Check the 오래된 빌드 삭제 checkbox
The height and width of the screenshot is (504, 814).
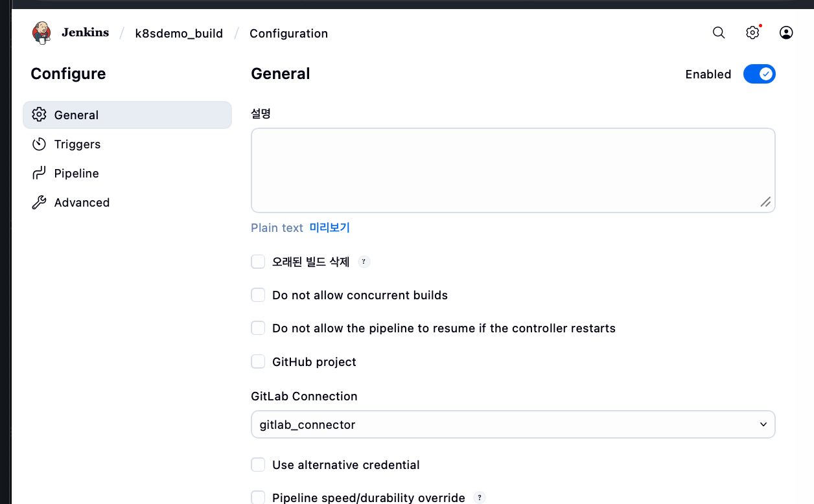coord(258,262)
